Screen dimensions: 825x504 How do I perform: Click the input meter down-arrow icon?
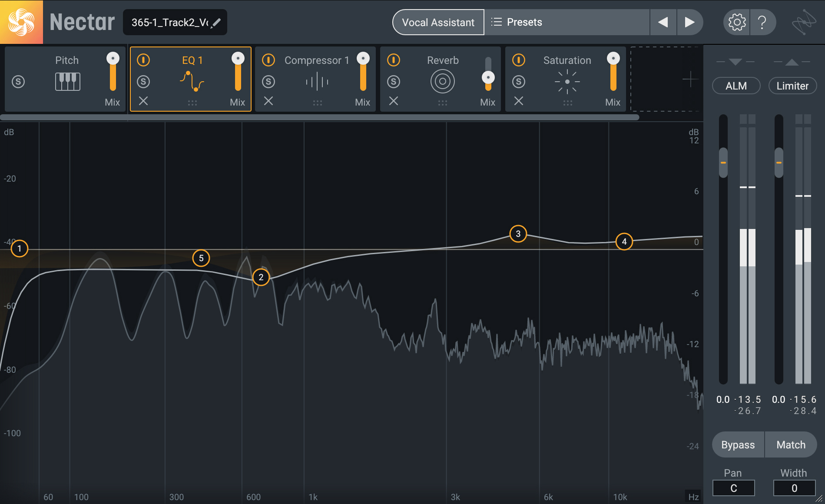(736, 62)
